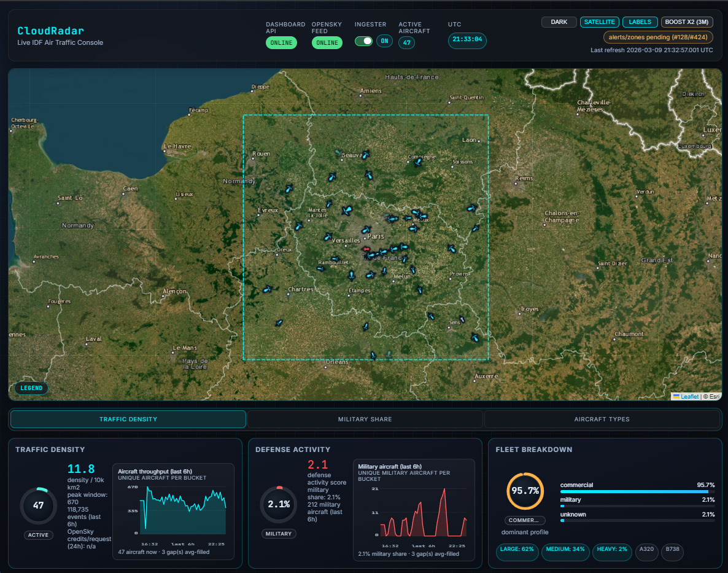
Task: Click the commercial fleet progress bar
Action: coord(635,491)
